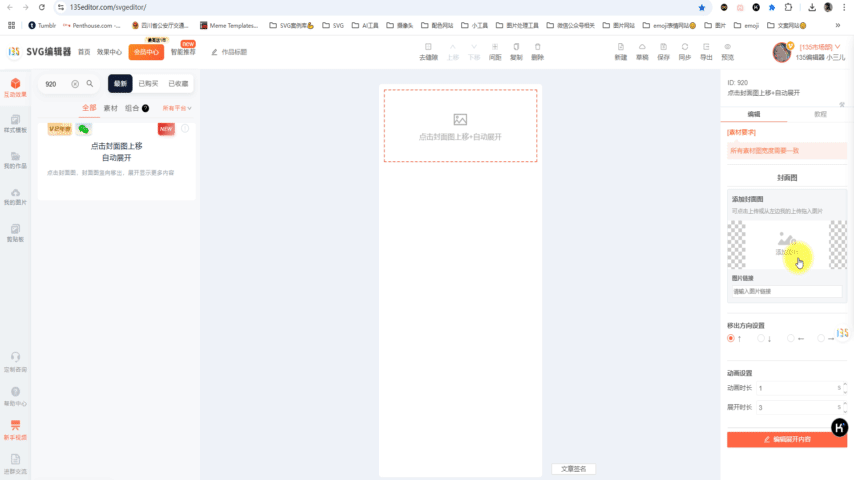Switch to the 已购买 tab

(x=148, y=83)
